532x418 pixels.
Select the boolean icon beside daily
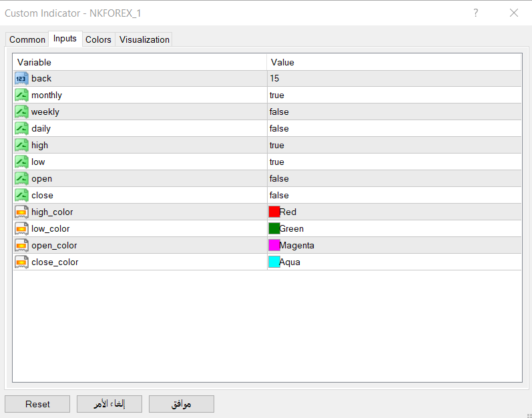[x=21, y=129]
